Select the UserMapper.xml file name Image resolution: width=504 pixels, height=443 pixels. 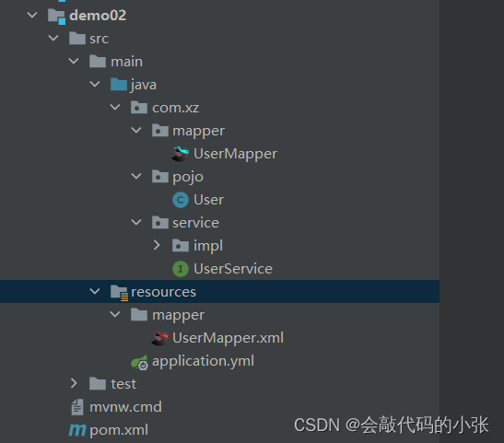point(228,338)
